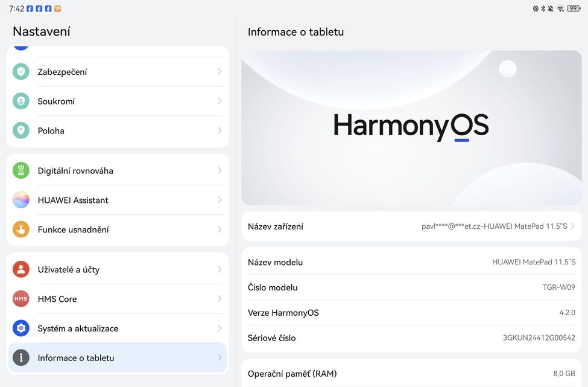Tap the green shield Zabezpečení icon
Screen dimensions: 588x387
point(21,72)
